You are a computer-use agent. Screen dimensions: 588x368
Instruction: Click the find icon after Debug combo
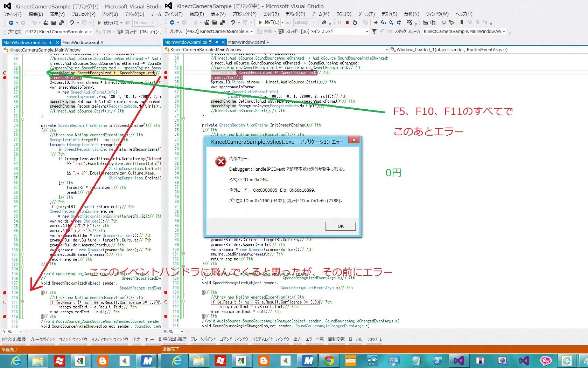tap(324, 22)
